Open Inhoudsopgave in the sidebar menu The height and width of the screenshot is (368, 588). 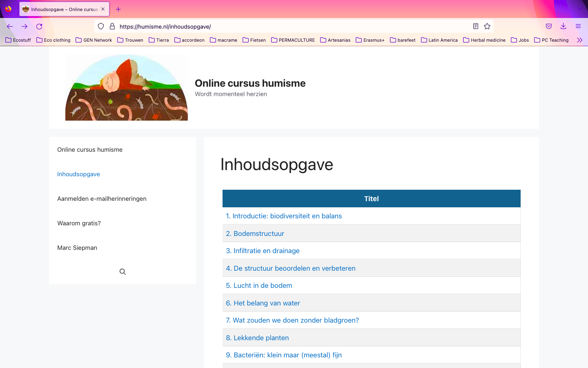(x=78, y=174)
